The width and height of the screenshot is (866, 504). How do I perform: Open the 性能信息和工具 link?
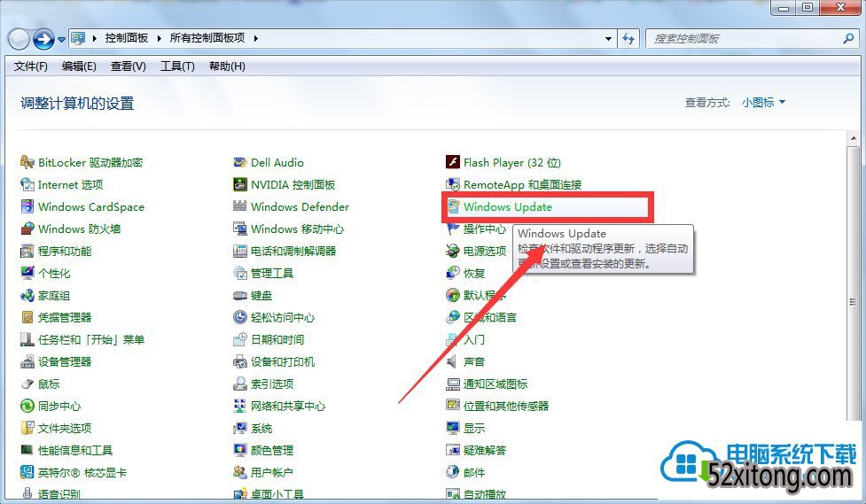[x=75, y=451]
